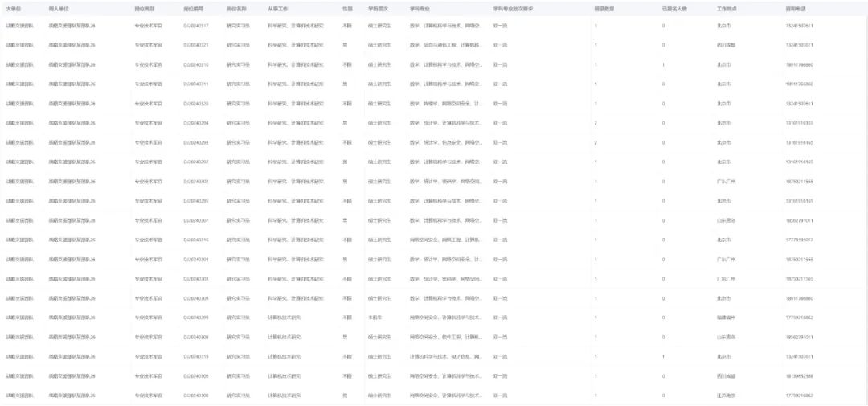The image size is (868, 406).
Task: Click the 本科生 education level cell
Action: click(376, 318)
